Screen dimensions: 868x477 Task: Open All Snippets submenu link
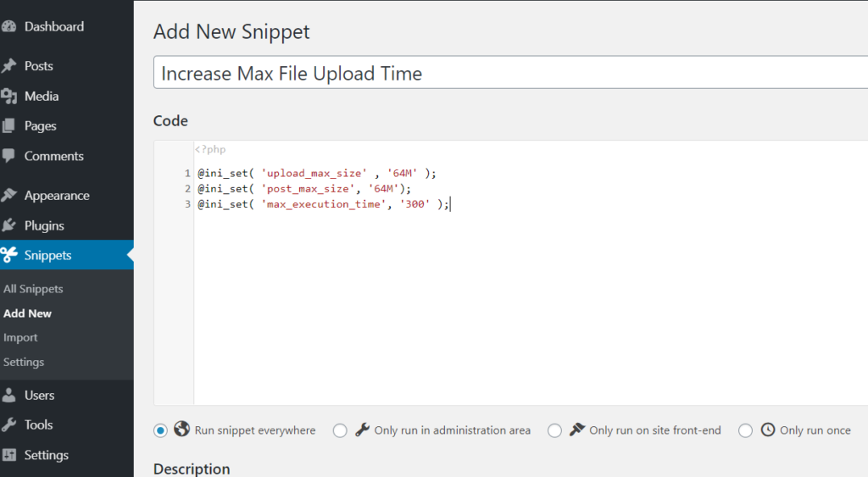coord(33,289)
